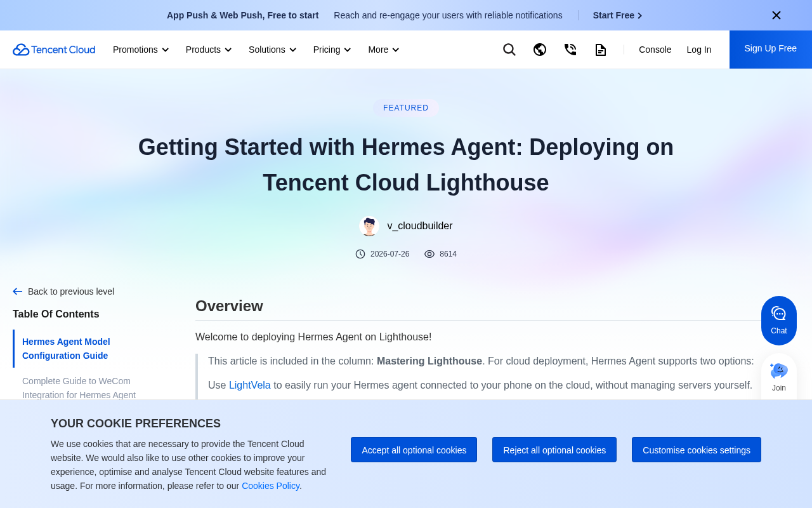Click the 'Mastering Lighthouse' column name
This screenshot has width=812, height=508.
pyautogui.click(x=429, y=361)
